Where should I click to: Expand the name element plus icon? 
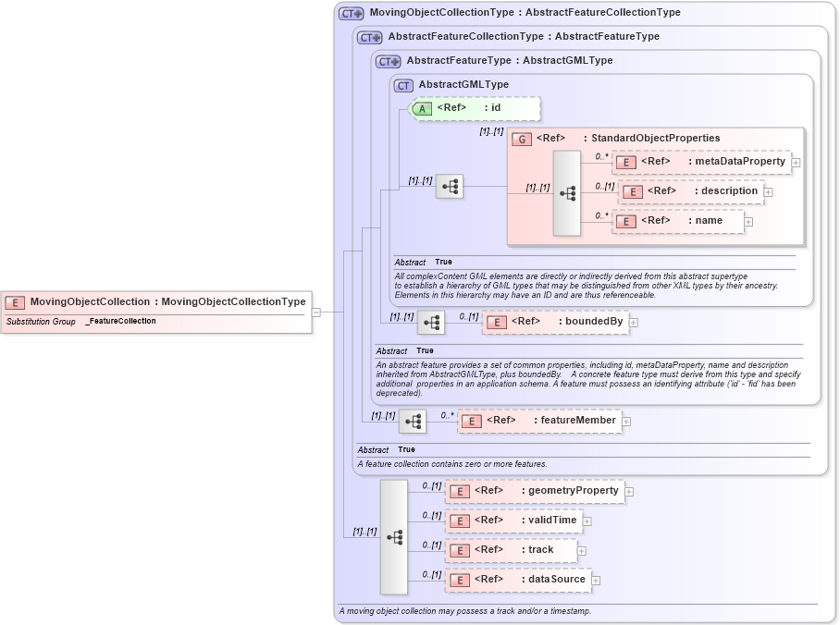click(749, 221)
